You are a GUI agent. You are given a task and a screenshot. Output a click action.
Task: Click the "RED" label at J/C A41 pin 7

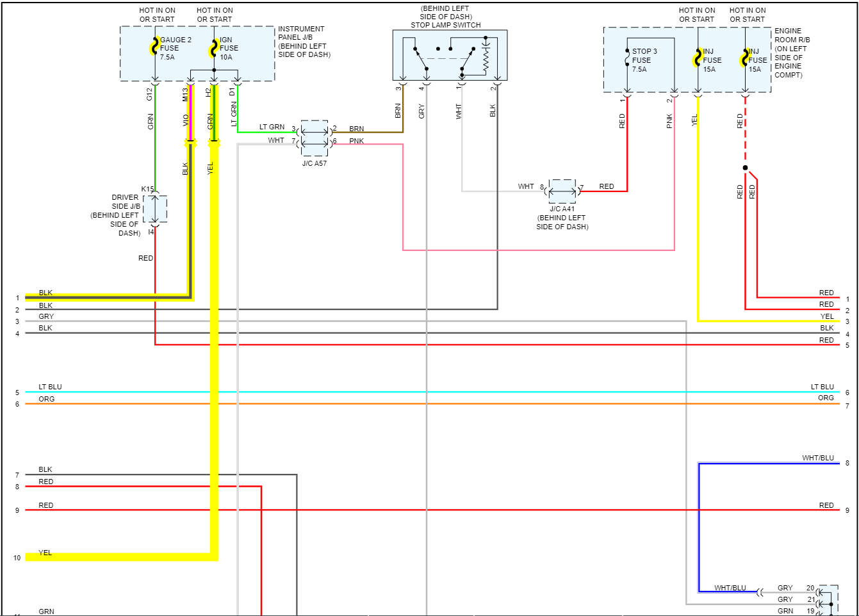[x=607, y=186]
